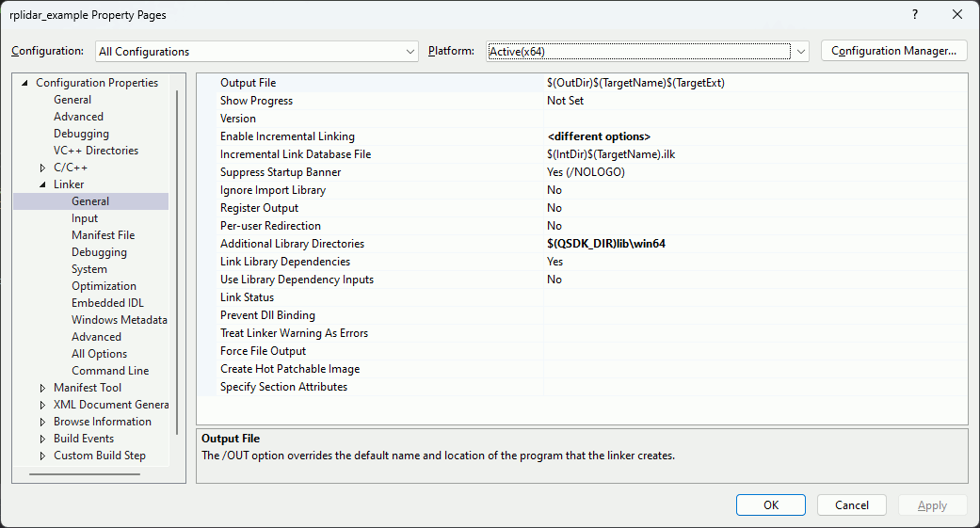This screenshot has height=528, width=980.
Task: Select Create Hot Patchable Image property
Action: [290, 369]
